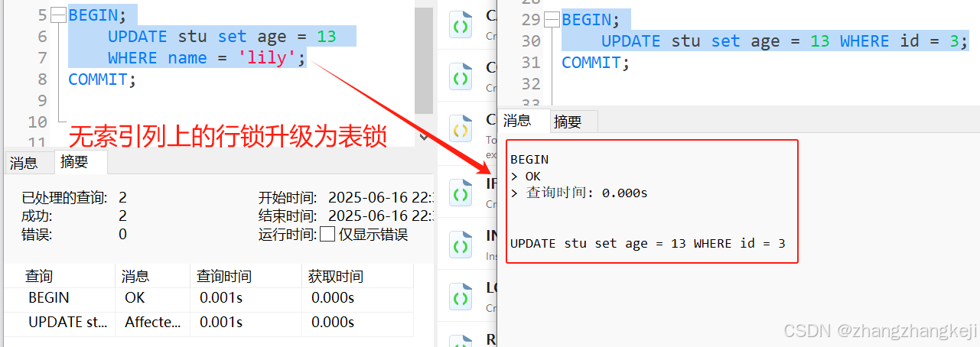Click line number 5 in left editor
Image resolution: width=980 pixels, height=347 pixels.
[x=41, y=15]
